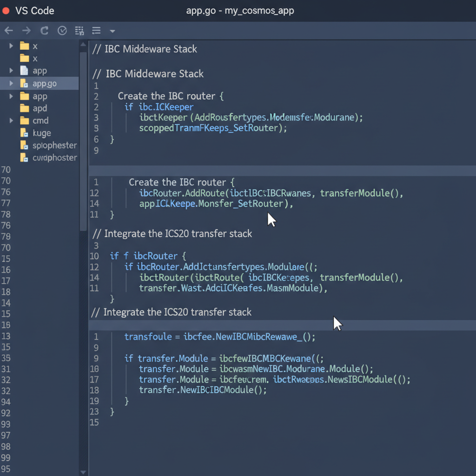476x476 pixels.
Task: Click the "if f ibcRouter {" line
Action: [148, 256]
